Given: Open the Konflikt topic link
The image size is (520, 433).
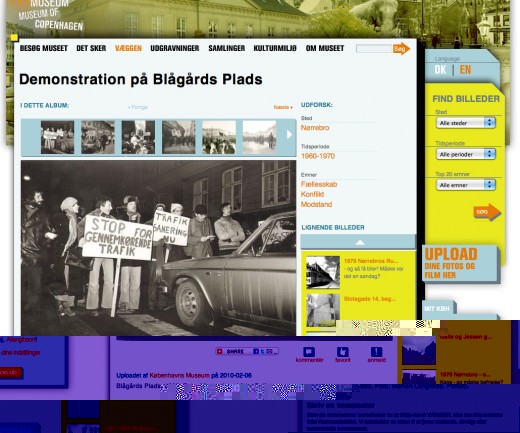Looking at the screenshot, I should 312,194.
